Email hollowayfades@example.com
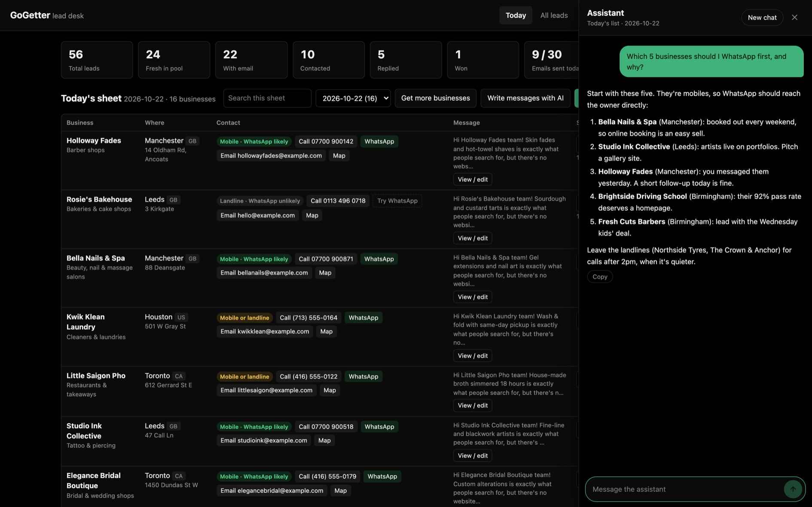The height and width of the screenshot is (507, 812). pos(271,156)
